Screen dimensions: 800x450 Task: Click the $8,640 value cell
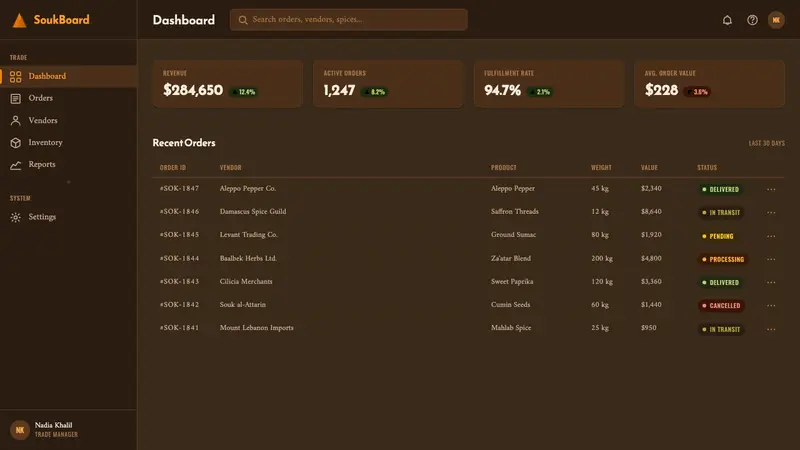click(x=651, y=211)
